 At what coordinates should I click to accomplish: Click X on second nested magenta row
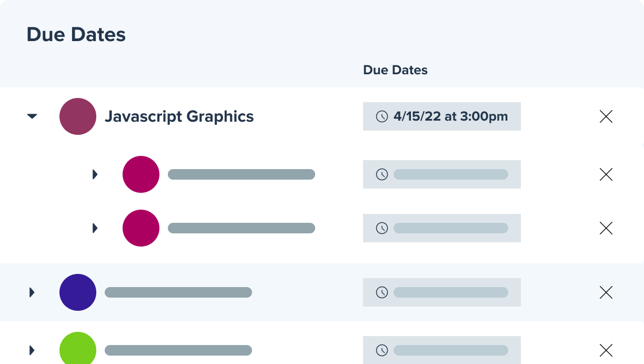pyautogui.click(x=606, y=228)
